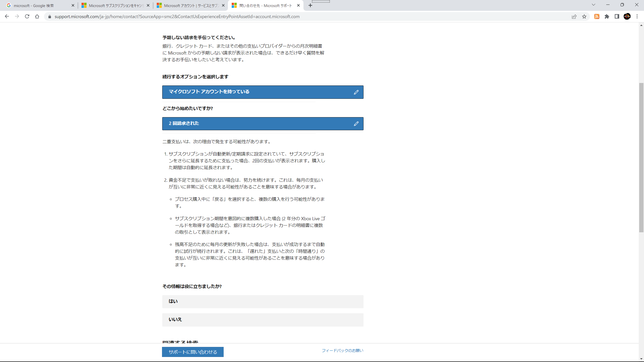Answer はい to helpful question

pos(263,302)
